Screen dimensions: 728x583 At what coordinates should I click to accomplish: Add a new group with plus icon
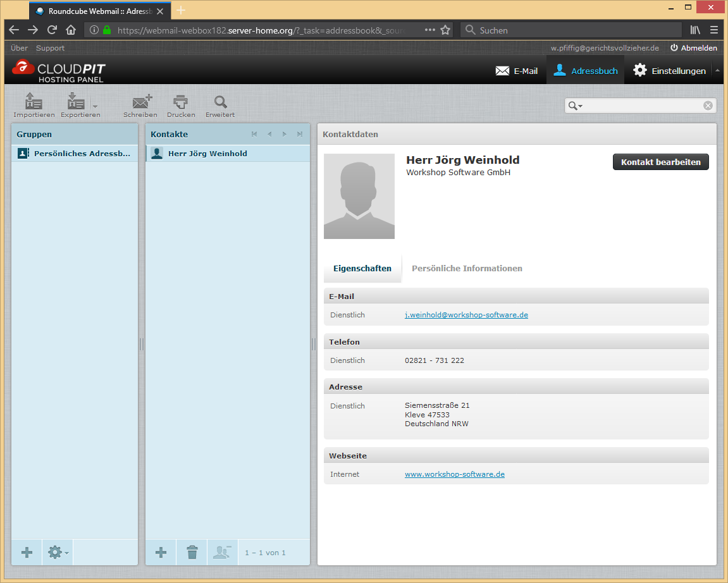[x=27, y=552]
